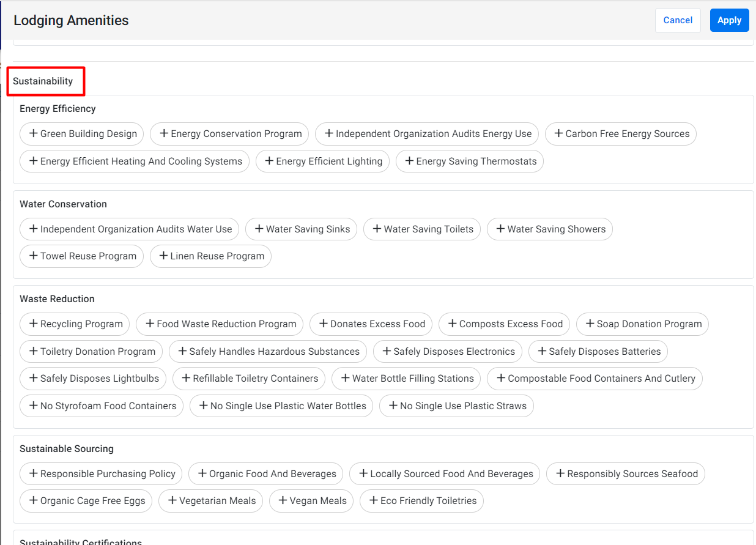This screenshot has height=545, width=756.
Task: Add Vegetarian Meals amenity
Action: pos(211,501)
